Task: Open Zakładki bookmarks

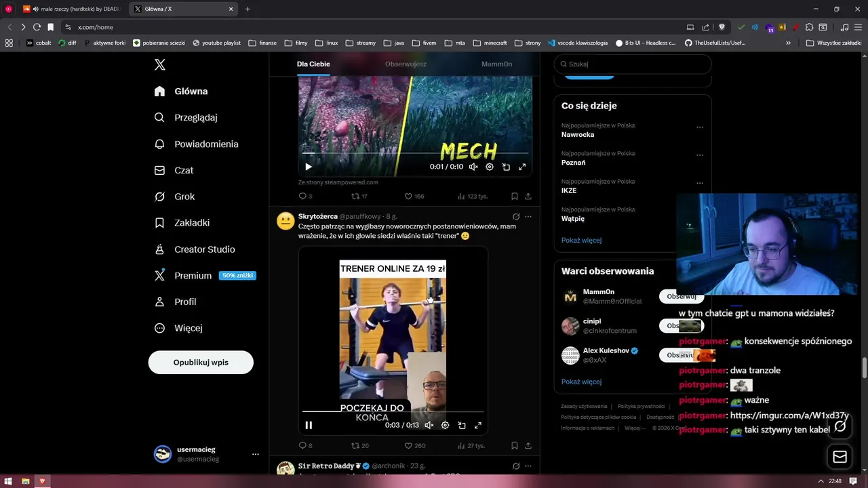Action: click(x=182, y=222)
